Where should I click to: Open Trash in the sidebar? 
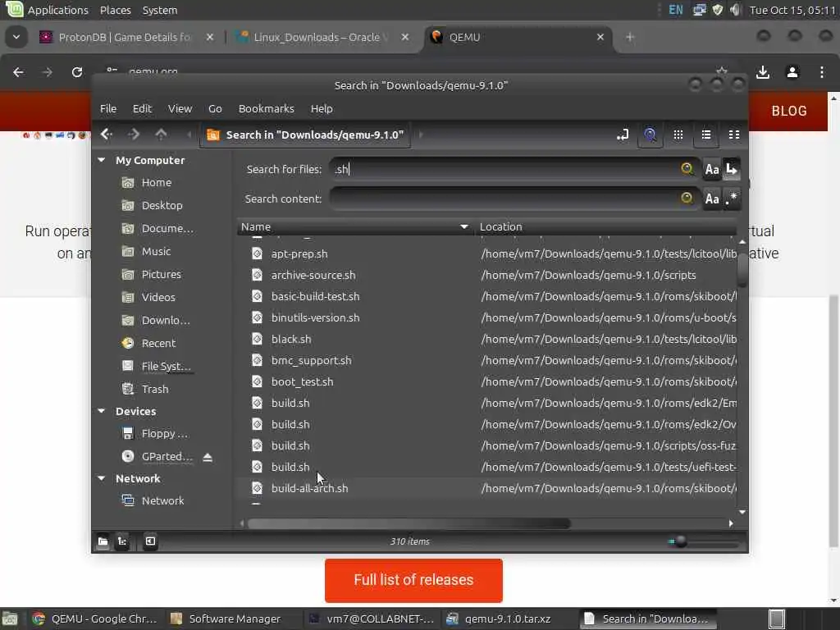tap(155, 390)
